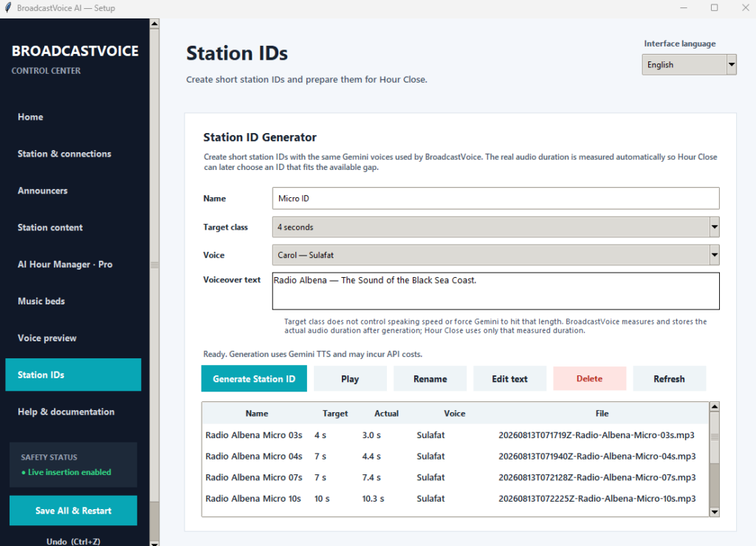Sort list by Actual column header
This screenshot has width=756, height=546.
tap(386, 413)
